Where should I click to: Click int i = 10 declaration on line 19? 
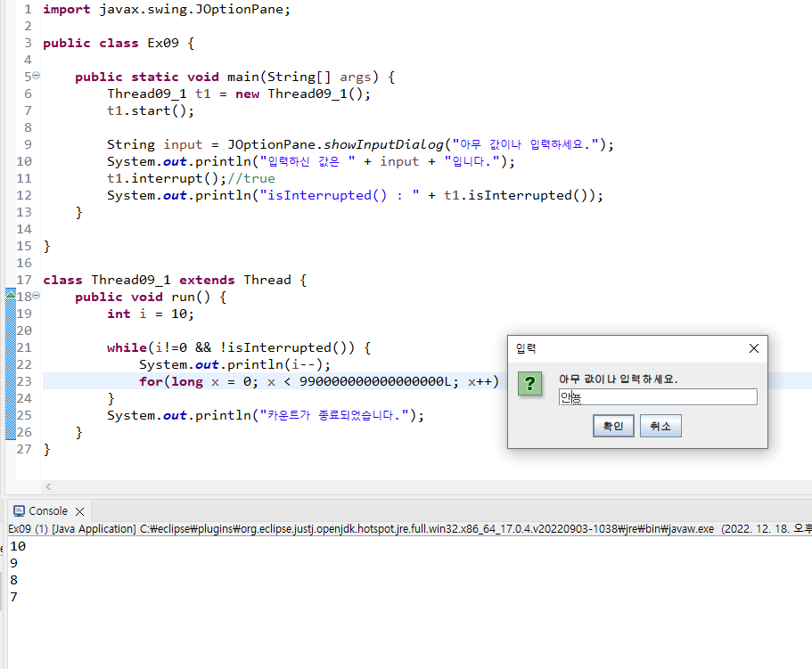point(150,314)
